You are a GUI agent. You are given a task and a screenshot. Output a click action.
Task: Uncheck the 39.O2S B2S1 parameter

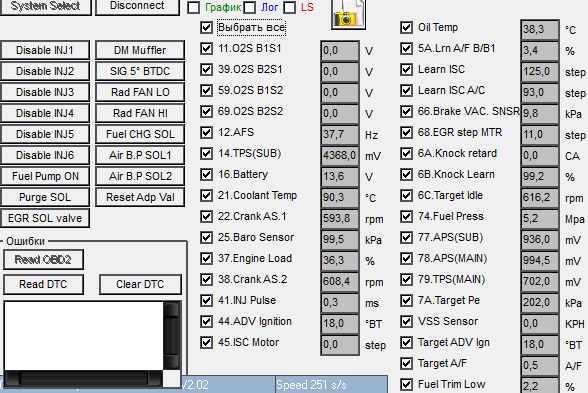206,69
